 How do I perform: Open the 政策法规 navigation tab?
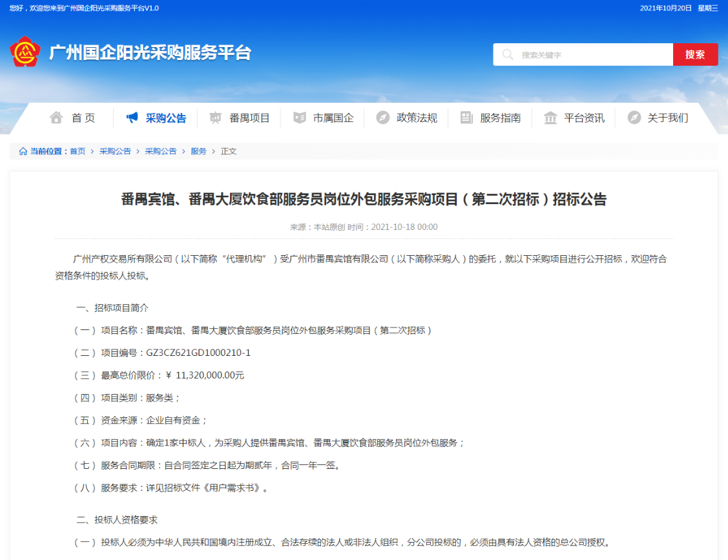coord(417,118)
